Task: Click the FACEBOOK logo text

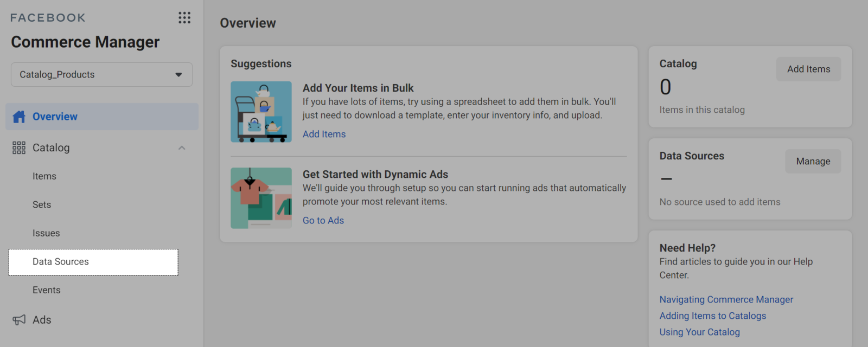Action: [48, 18]
